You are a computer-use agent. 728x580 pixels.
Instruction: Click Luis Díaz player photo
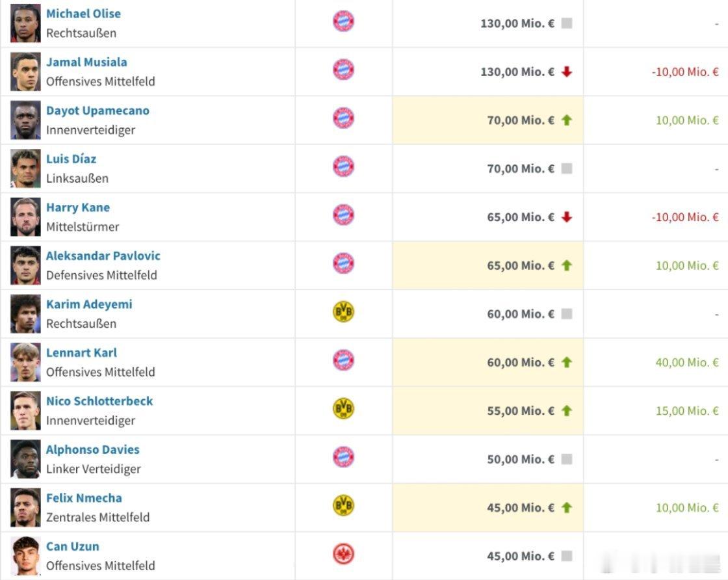pos(25,168)
